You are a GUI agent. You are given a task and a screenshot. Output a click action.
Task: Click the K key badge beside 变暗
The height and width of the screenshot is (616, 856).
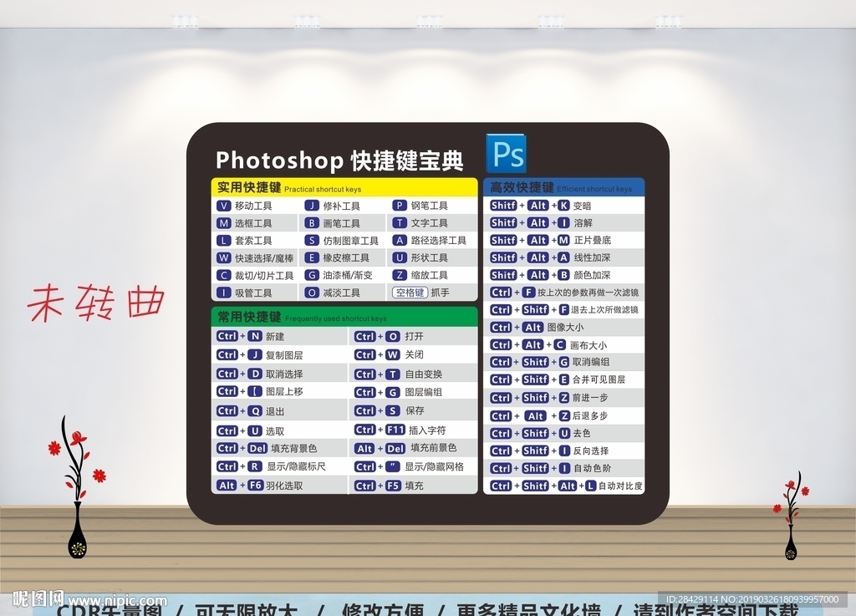(563, 206)
